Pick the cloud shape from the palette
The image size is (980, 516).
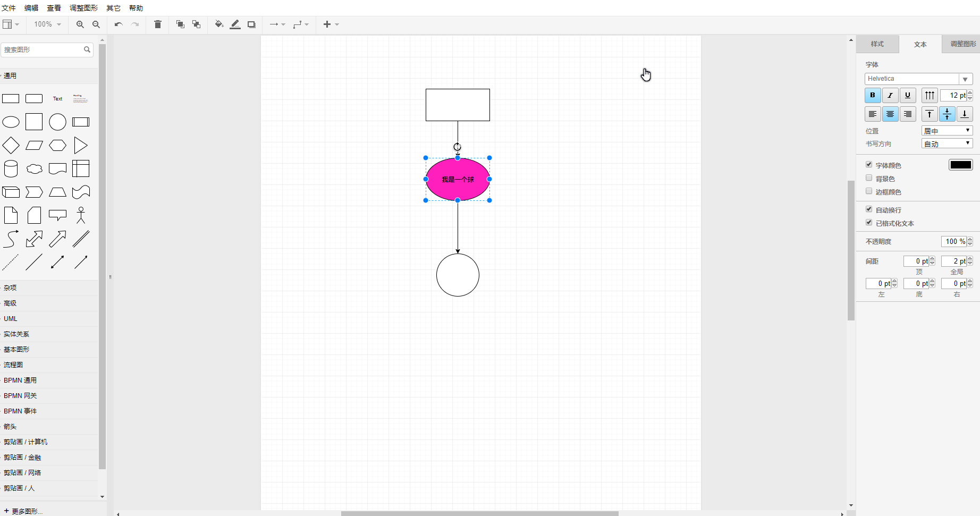(34, 169)
